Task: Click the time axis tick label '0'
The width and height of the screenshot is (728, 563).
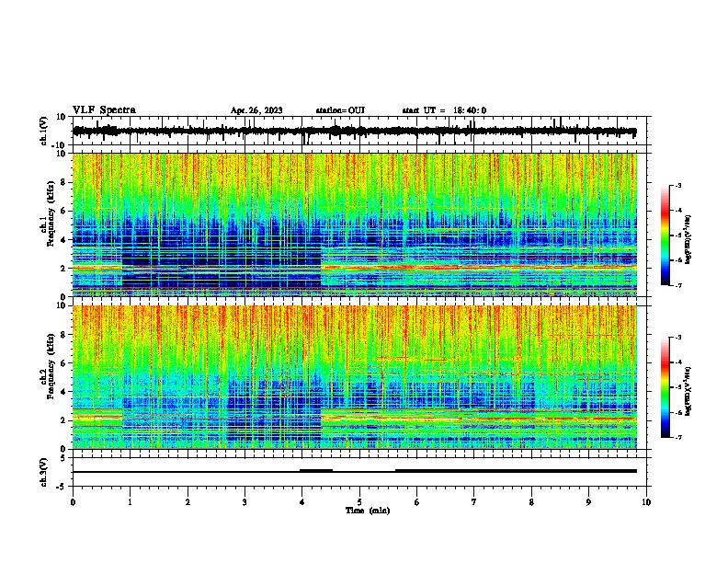Action: [x=73, y=502]
